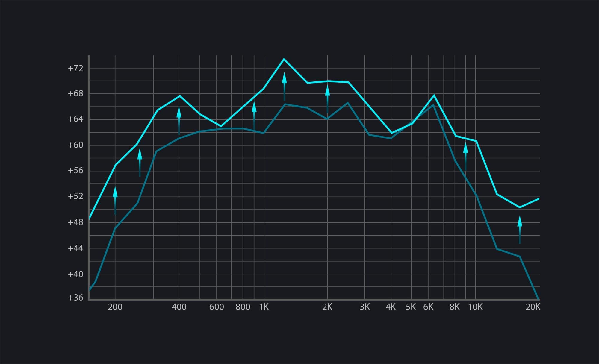Click the +56 level axis label
The height and width of the screenshot is (364, 599).
point(75,171)
